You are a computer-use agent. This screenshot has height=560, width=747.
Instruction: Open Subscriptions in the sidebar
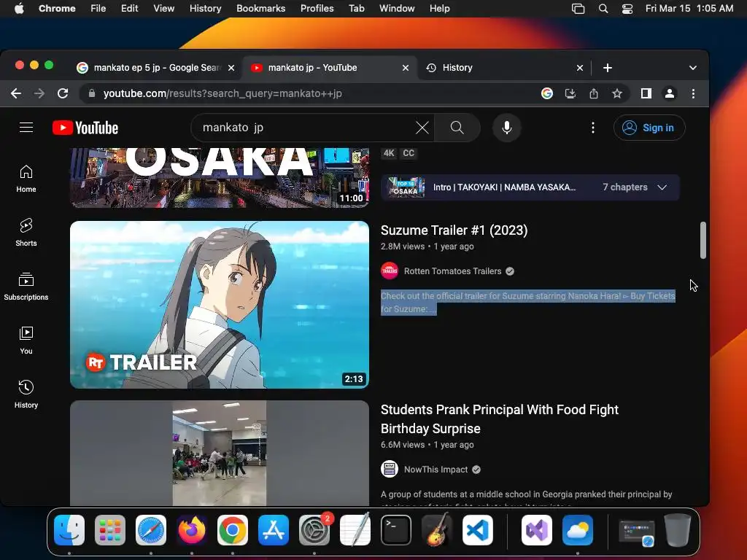(26, 286)
